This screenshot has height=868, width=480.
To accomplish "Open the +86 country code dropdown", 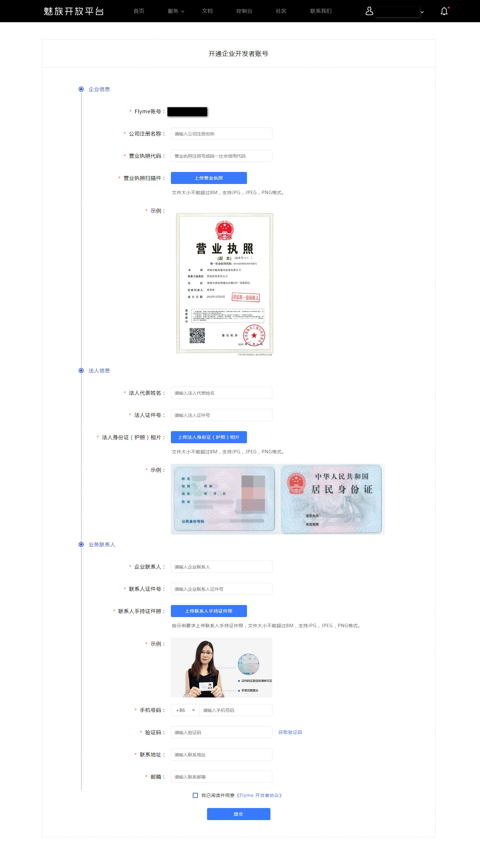I will [x=185, y=710].
